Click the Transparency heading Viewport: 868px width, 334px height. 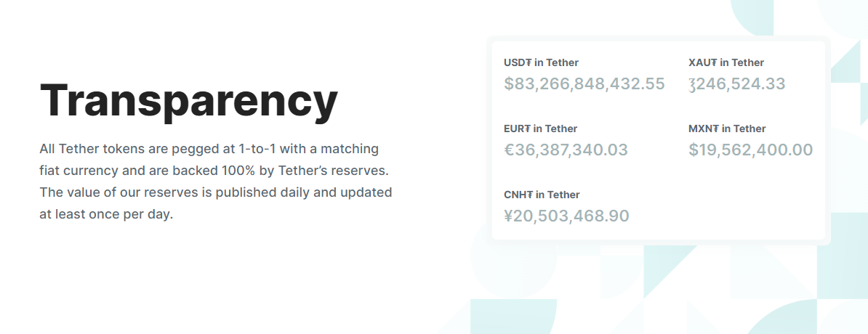click(x=188, y=100)
